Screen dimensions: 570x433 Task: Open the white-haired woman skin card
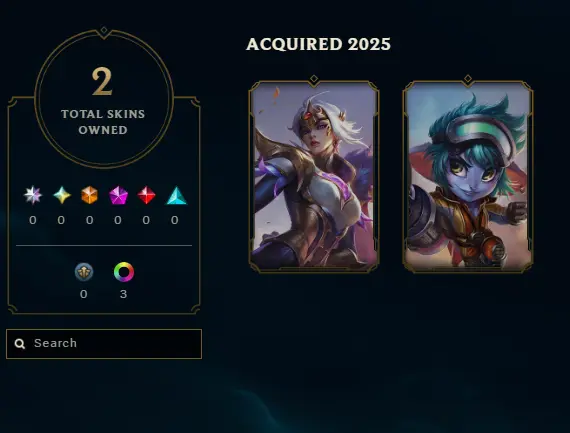point(314,176)
